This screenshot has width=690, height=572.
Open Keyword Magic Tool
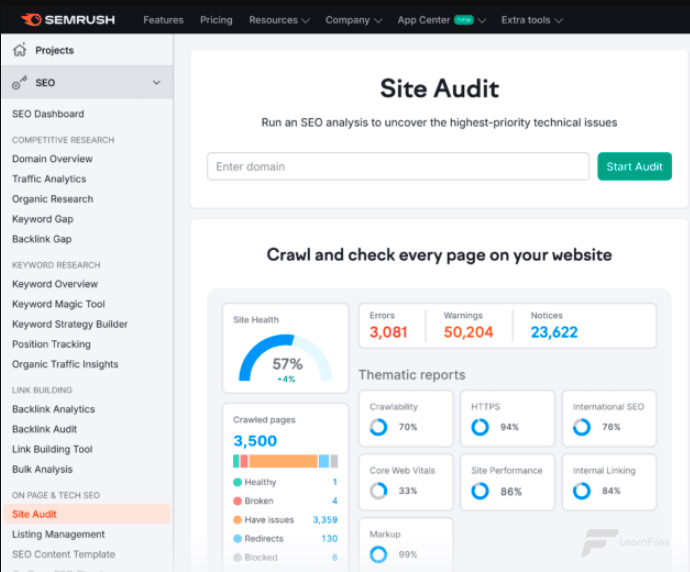coord(59,304)
